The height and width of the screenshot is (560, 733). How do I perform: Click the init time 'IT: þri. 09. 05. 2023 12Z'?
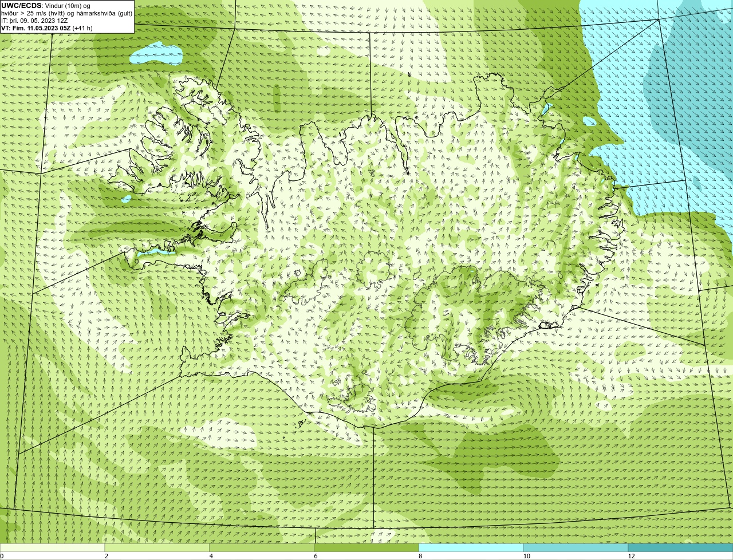(34, 21)
